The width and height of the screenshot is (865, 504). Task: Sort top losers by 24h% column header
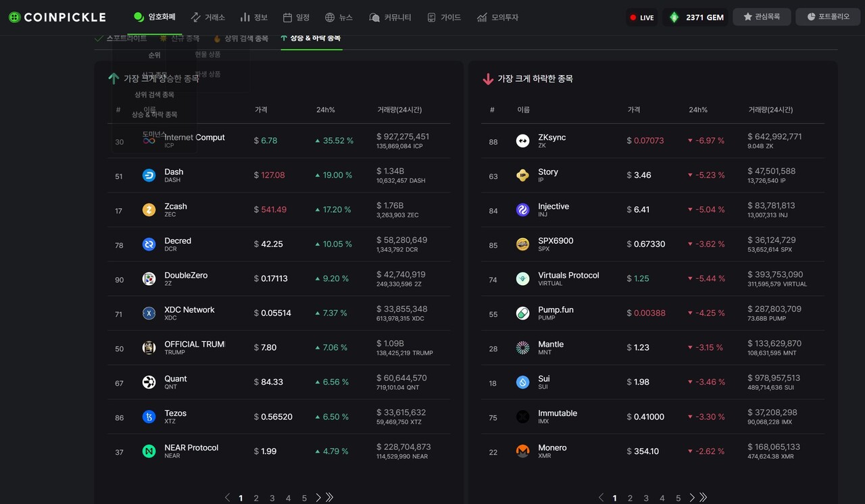coord(698,110)
